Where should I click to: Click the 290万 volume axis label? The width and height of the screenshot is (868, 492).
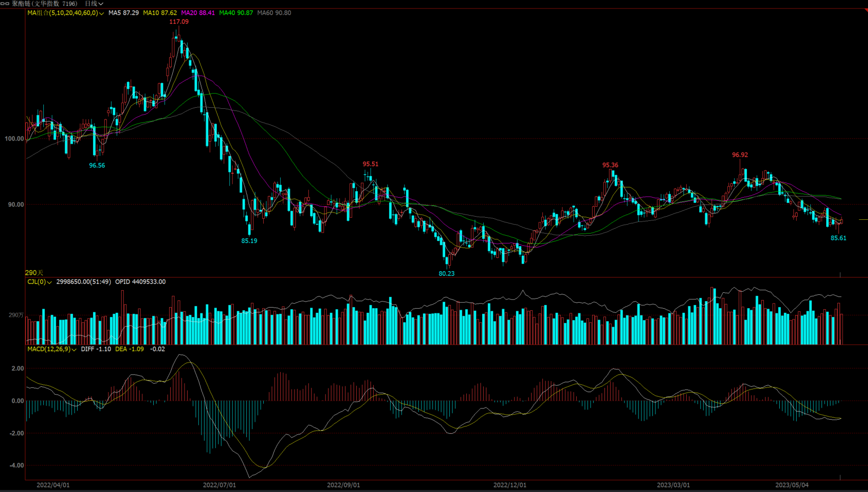pos(16,315)
